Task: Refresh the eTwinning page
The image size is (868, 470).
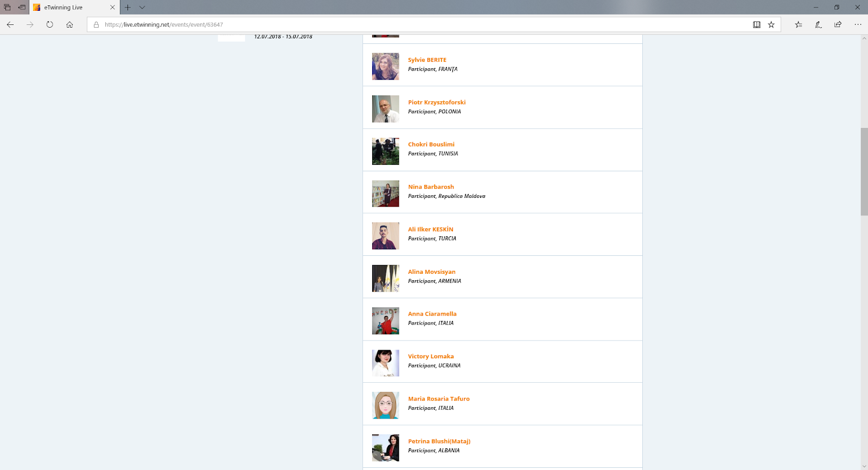Action: coord(49,24)
